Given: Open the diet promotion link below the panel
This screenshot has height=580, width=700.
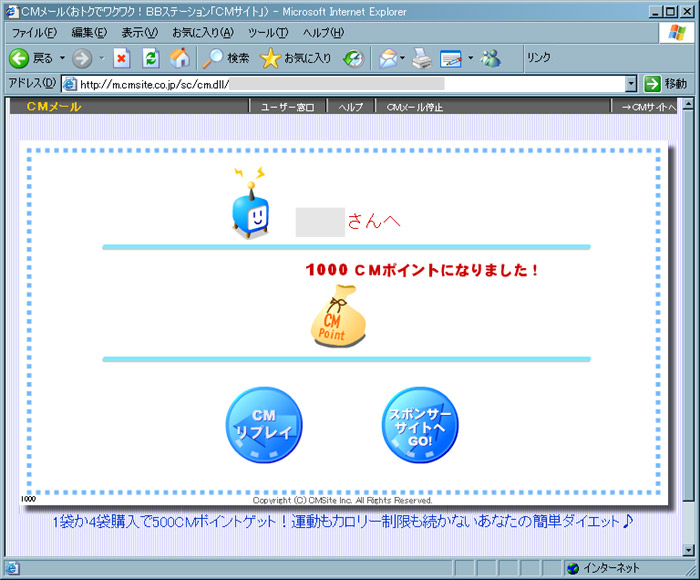Looking at the screenshot, I should (x=343, y=521).
